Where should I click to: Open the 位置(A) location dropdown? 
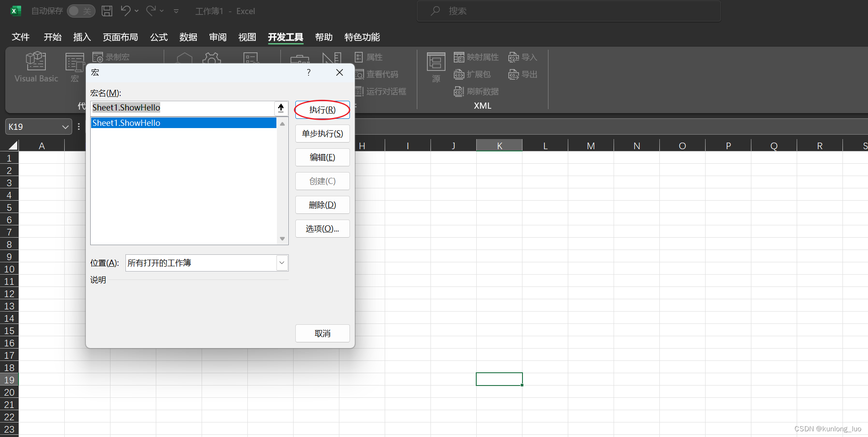click(x=282, y=263)
